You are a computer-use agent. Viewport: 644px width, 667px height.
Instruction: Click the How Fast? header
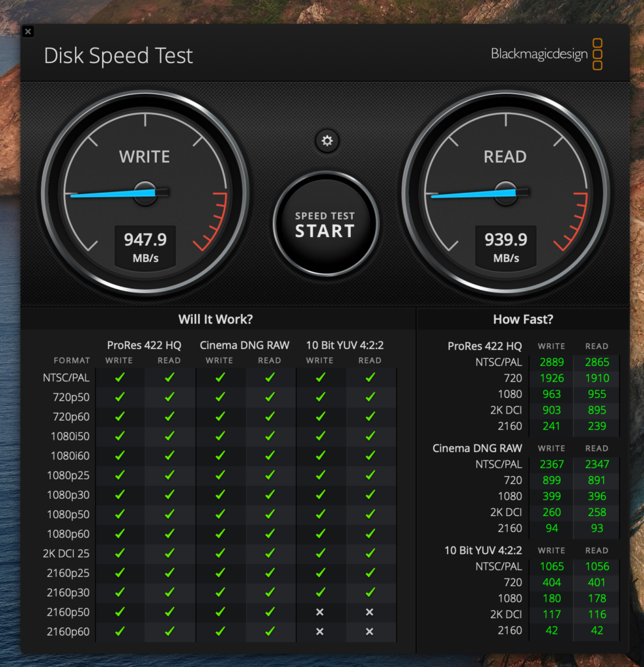click(x=523, y=319)
